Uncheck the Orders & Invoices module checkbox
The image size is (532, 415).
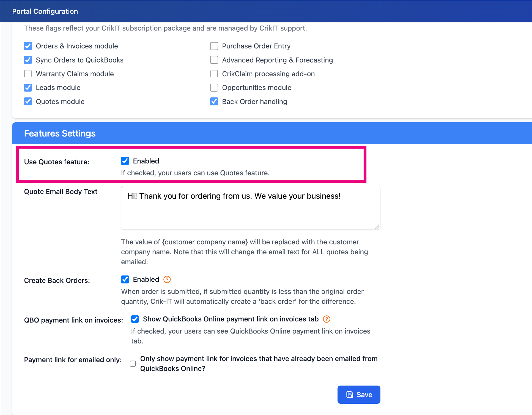pyautogui.click(x=28, y=46)
